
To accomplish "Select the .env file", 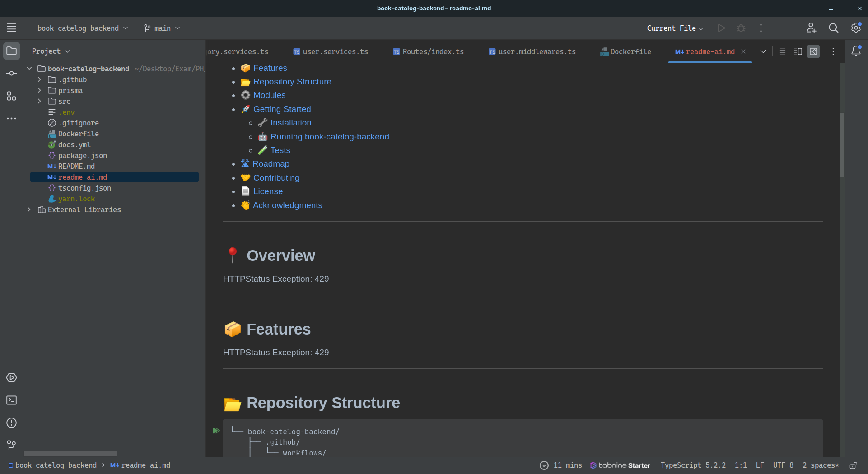I will click(x=67, y=112).
